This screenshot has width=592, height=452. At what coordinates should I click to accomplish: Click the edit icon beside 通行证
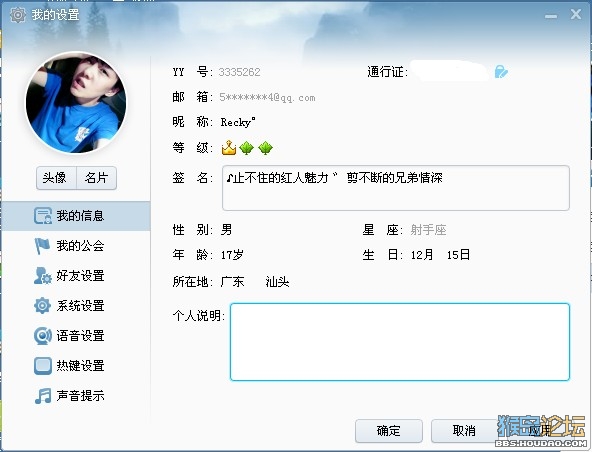[501, 71]
